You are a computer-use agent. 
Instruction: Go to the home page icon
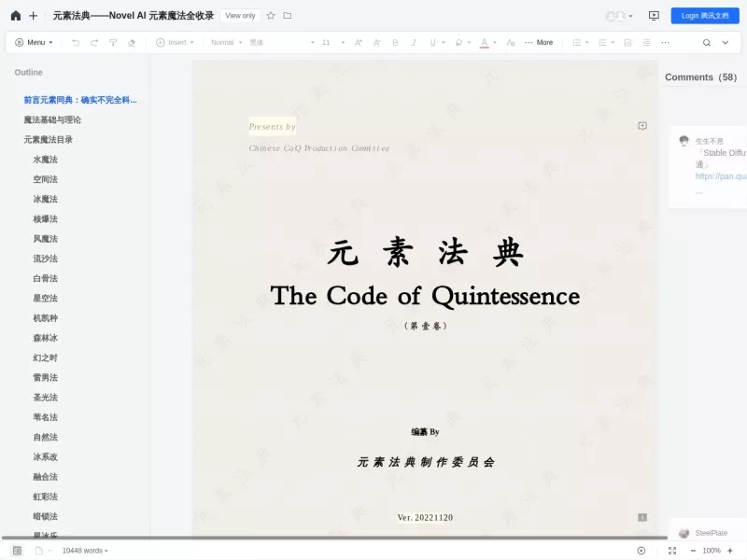tap(16, 16)
